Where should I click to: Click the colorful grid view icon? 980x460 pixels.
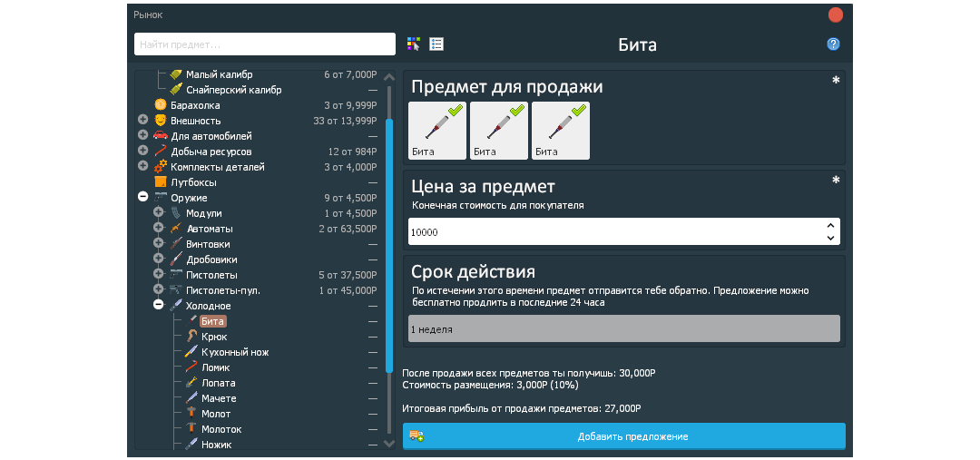coord(414,44)
